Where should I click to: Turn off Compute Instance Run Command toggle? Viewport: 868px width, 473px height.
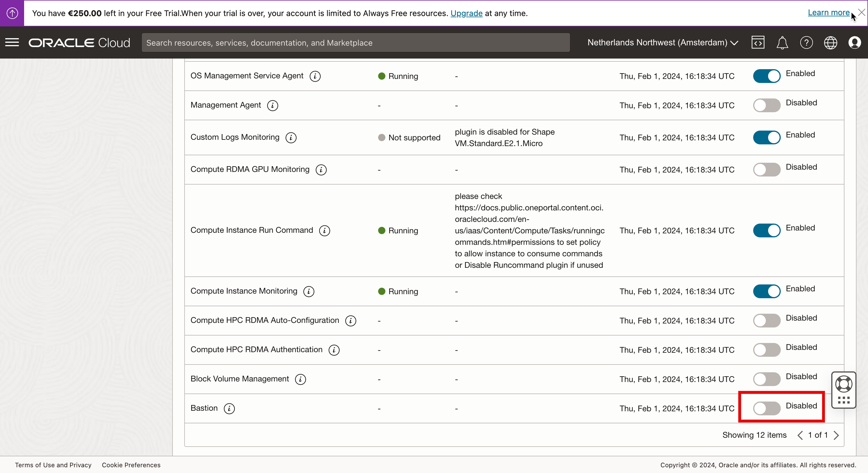[x=767, y=231]
